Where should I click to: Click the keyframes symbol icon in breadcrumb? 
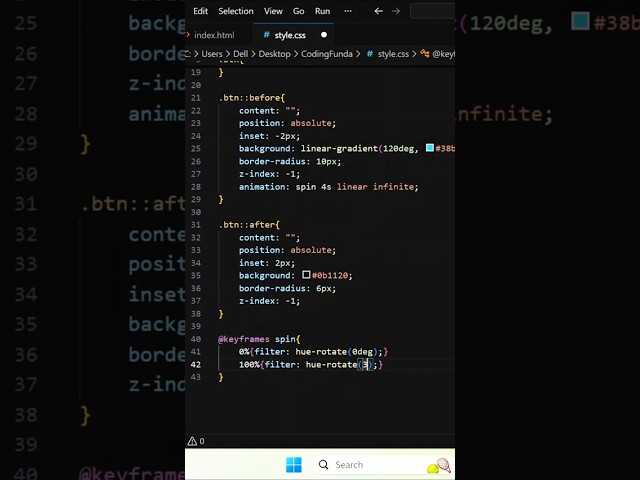pos(424,54)
